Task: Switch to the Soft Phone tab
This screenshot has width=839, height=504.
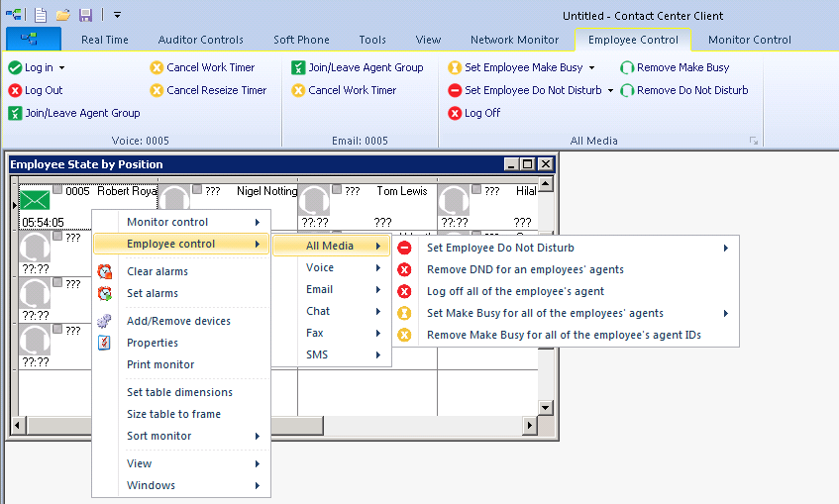Action: click(301, 40)
